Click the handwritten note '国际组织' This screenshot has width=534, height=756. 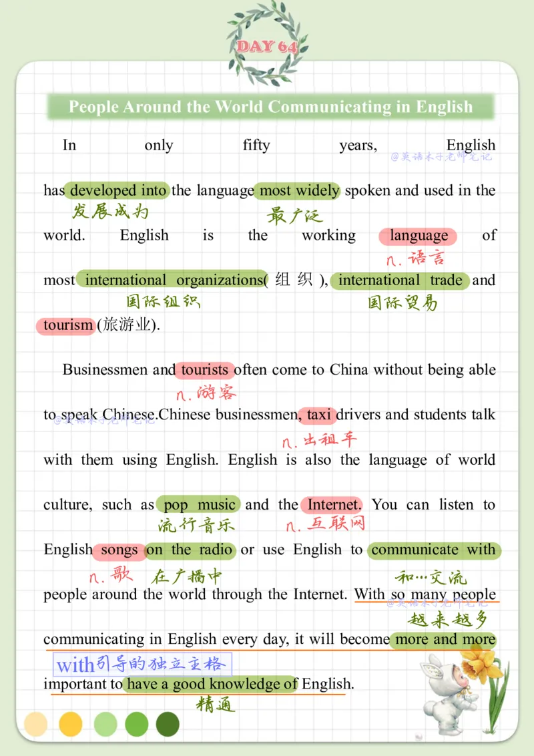click(x=163, y=301)
